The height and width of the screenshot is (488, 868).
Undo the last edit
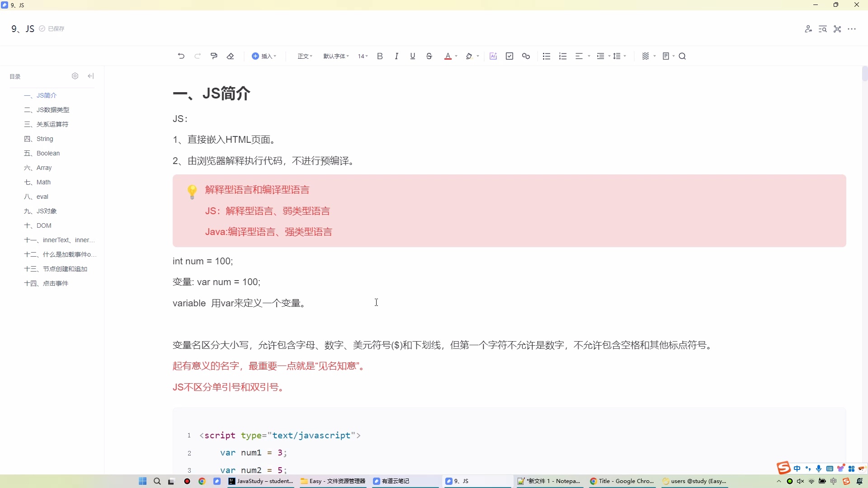pyautogui.click(x=181, y=56)
